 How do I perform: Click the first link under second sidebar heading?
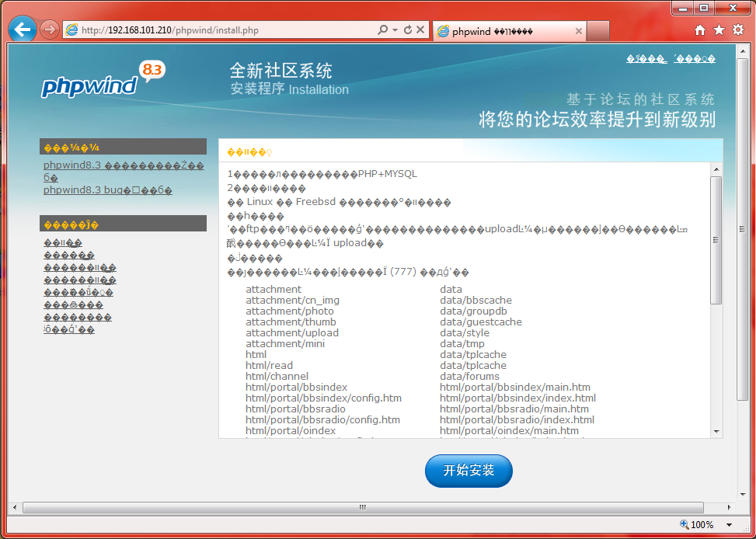pos(63,243)
